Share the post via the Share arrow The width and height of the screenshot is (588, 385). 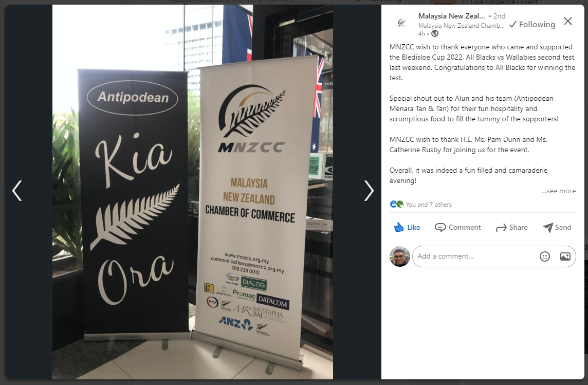click(511, 227)
